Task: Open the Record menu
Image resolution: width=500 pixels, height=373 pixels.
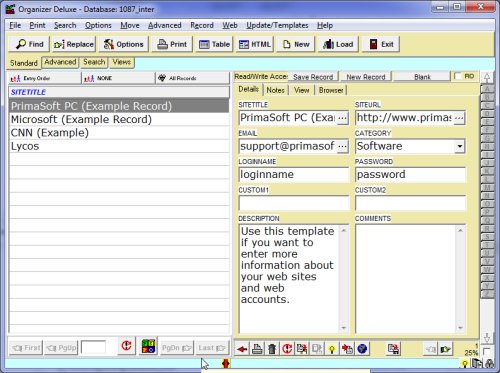Action: pos(202,25)
